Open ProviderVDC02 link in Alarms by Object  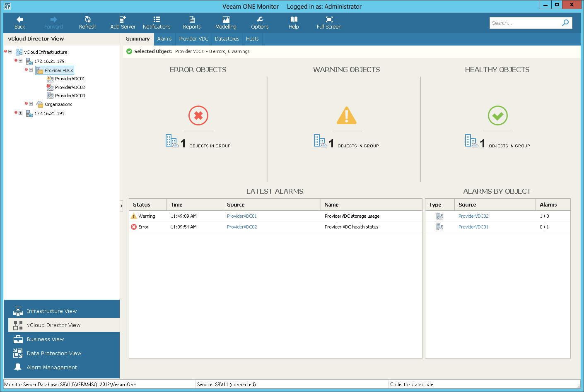coord(473,216)
